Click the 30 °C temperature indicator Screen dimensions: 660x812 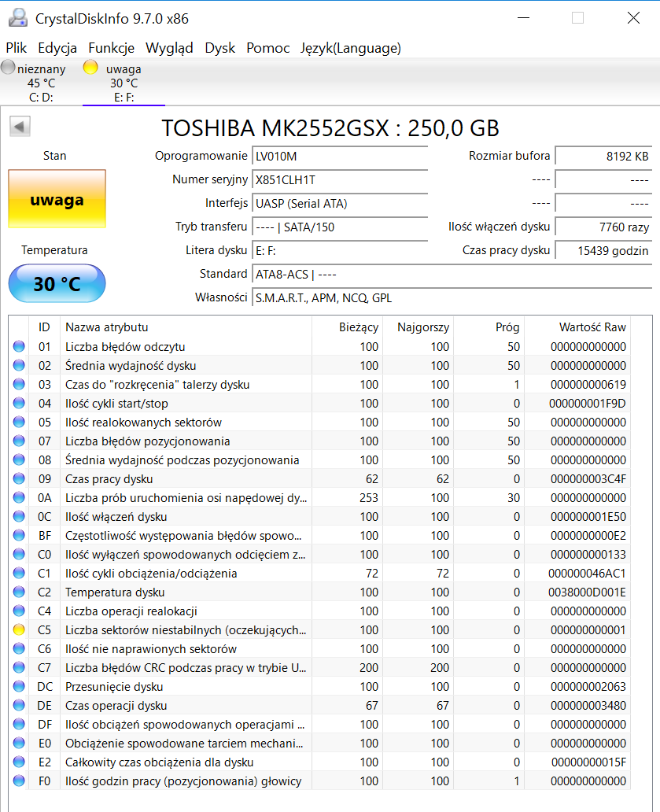[x=57, y=283]
